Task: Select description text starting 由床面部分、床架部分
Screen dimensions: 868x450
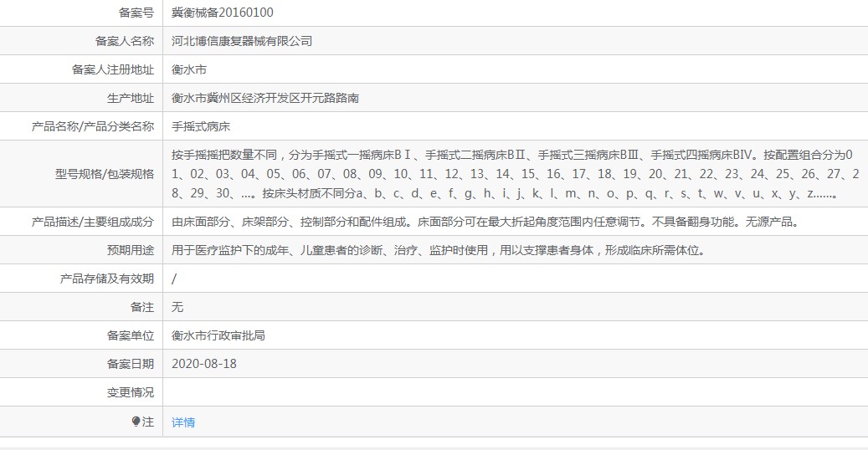Action: coord(485,222)
